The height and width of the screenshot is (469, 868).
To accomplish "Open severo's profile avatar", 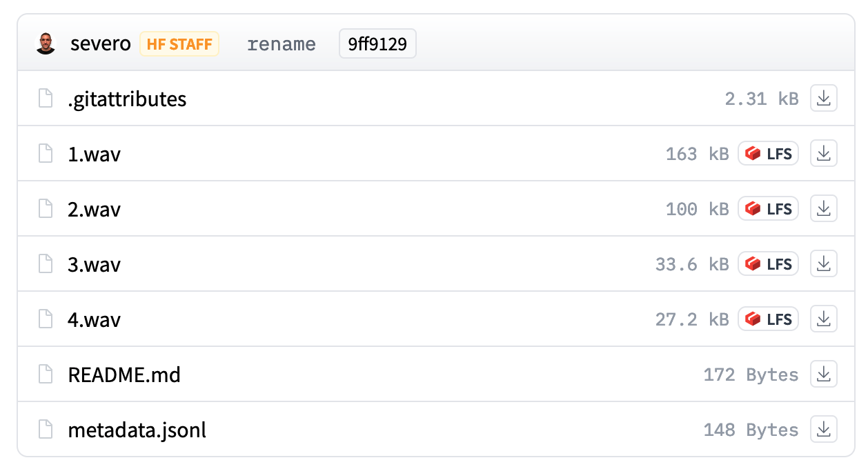I will point(46,45).
